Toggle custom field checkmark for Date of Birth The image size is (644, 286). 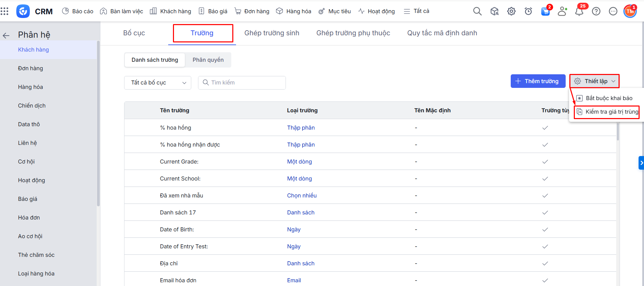click(545, 230)
